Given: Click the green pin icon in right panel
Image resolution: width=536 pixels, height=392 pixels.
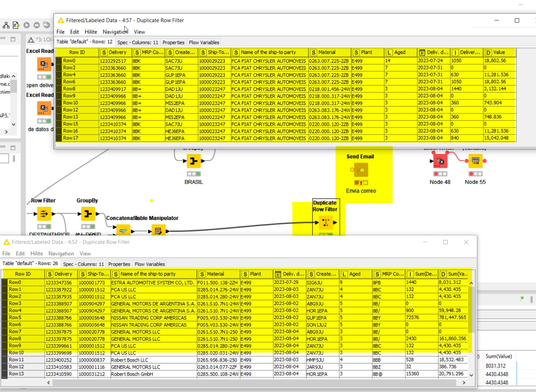Looking at the screenshot, I should pyautogui.click(x=522, y=299).
